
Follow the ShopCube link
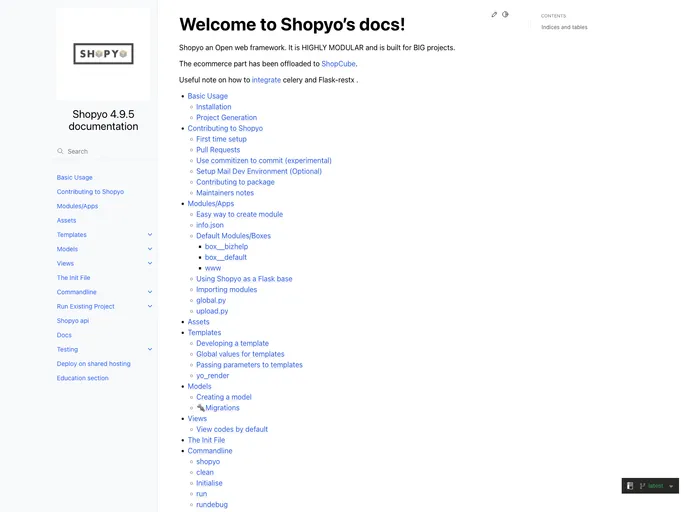pos(338,64)
